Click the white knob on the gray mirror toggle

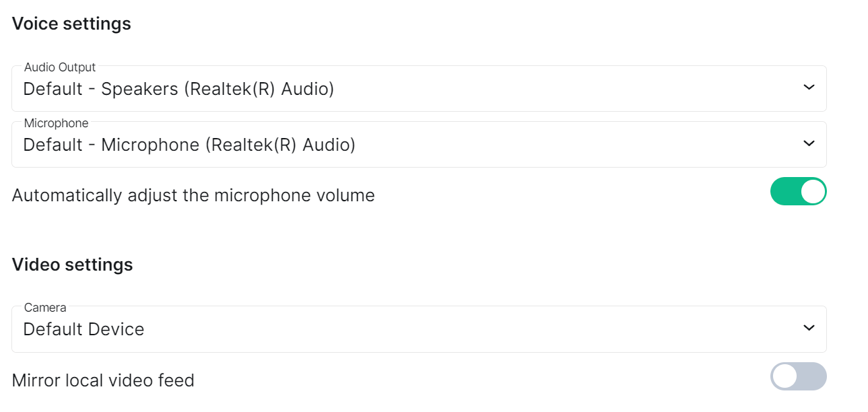click(784, 376)
